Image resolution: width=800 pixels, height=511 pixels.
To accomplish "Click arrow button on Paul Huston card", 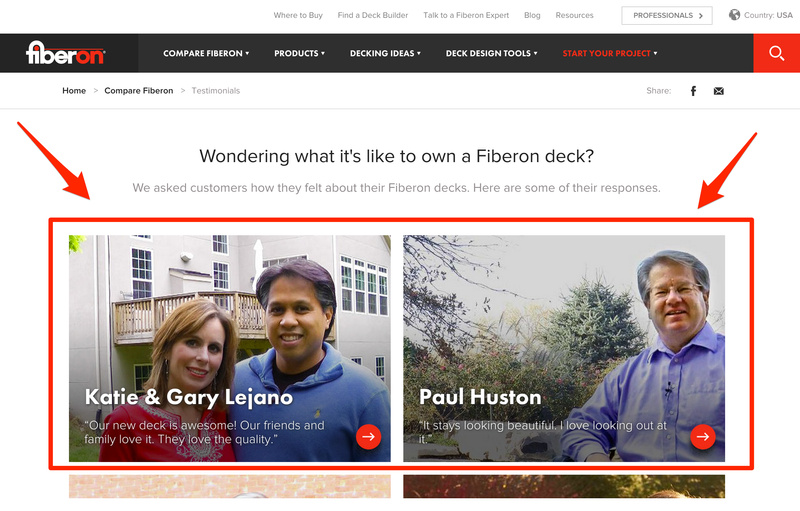I will pos(703,437).
